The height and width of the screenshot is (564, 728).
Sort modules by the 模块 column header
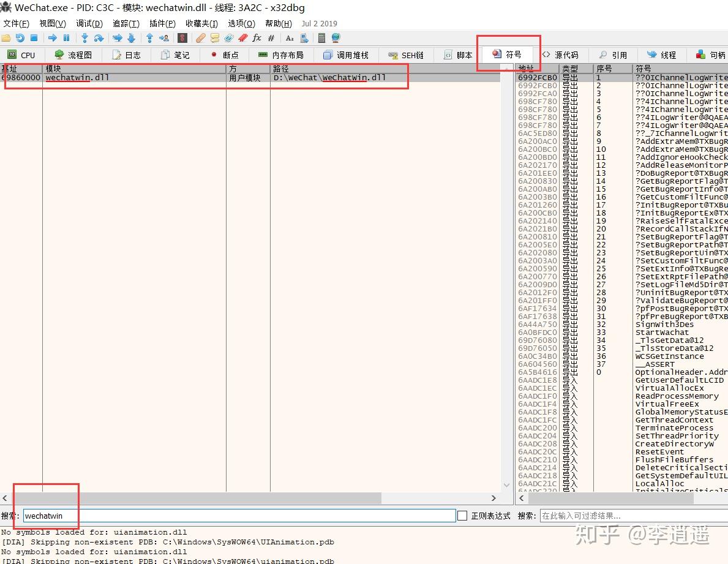tap(134, 69)
